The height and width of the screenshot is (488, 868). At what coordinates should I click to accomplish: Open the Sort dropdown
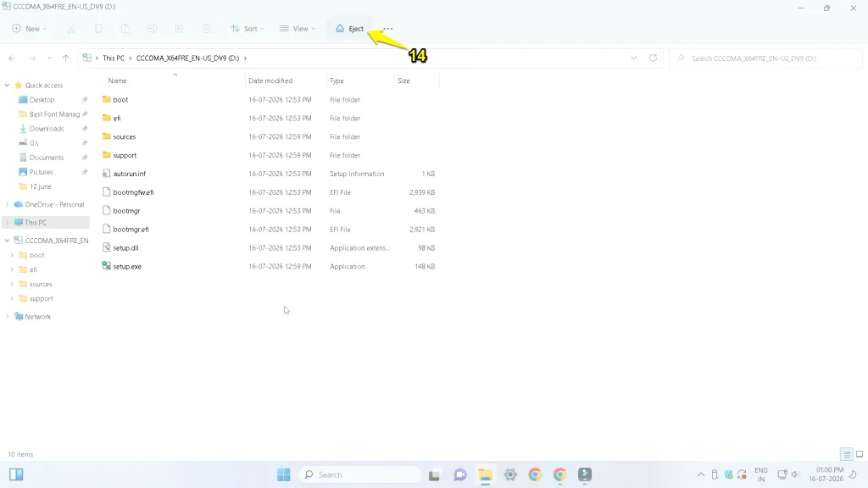pyautogui.click(x=248, y=29)
